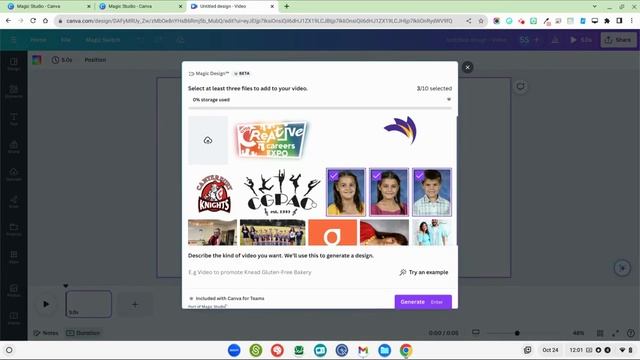Expand the storage used chevron

[x=449, y=100]
